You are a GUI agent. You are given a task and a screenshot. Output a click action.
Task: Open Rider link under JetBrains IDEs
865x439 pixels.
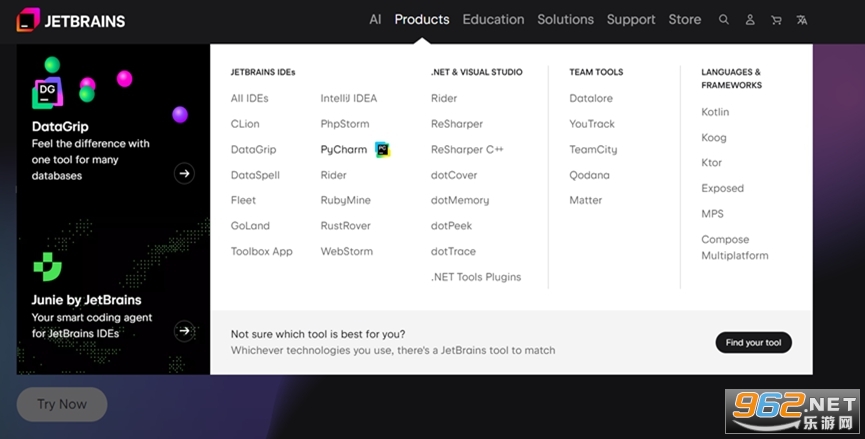pos(333,175)
